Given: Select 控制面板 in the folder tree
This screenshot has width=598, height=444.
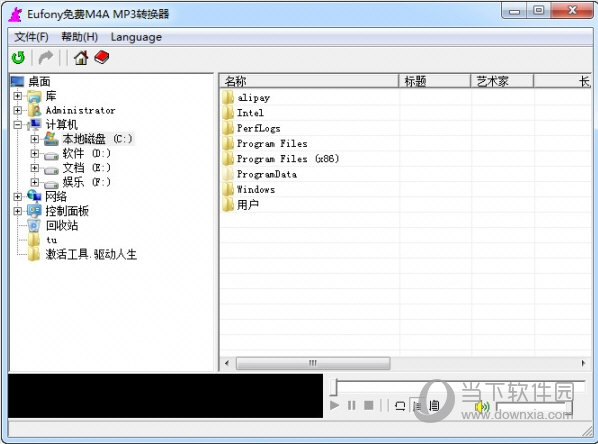Looking at the screenshot, I should click(67, 211).
